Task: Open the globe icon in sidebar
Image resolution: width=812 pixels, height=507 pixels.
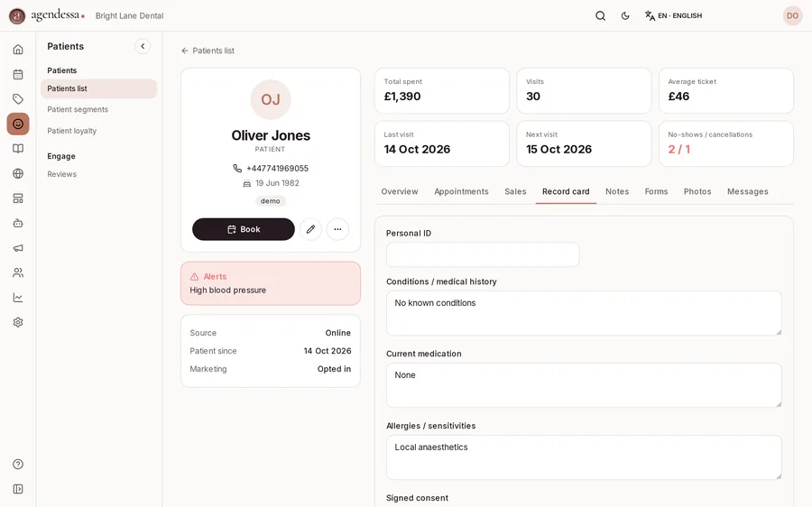Action: [18, 173]
